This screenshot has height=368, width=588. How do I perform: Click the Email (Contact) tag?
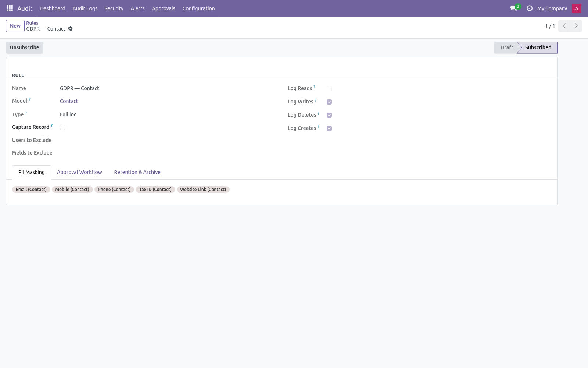point(31,190)
